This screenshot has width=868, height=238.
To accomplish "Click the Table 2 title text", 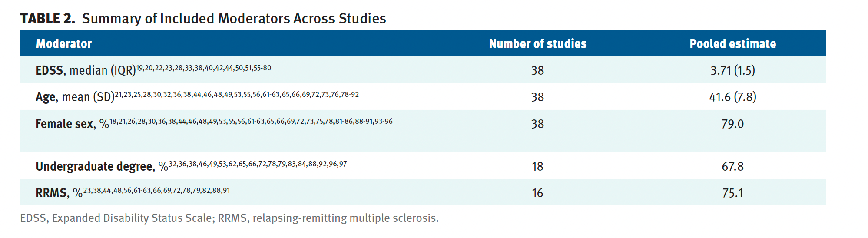I will point(203,19).
